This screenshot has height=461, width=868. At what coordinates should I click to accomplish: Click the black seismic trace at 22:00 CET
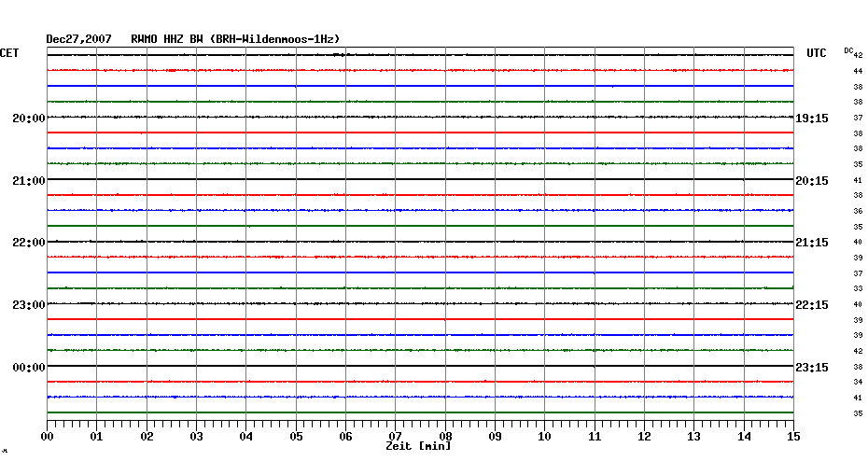pyautogui.click(x=420, y=242)
